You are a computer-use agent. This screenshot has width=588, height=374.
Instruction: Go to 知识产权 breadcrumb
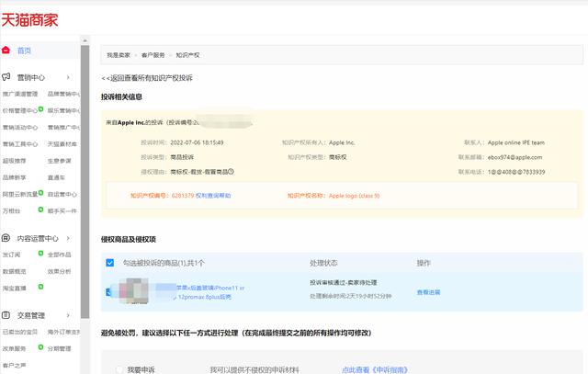pyautogui.click(x=187, y=55)
